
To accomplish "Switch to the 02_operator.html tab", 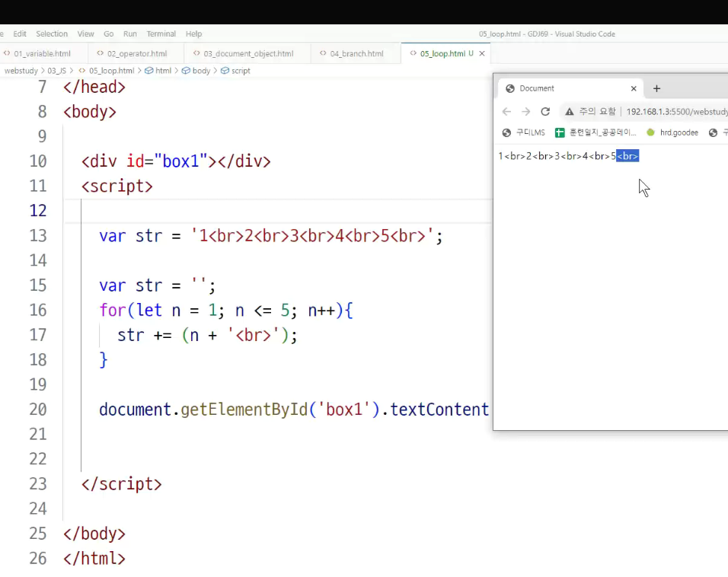I will point(136,53).
